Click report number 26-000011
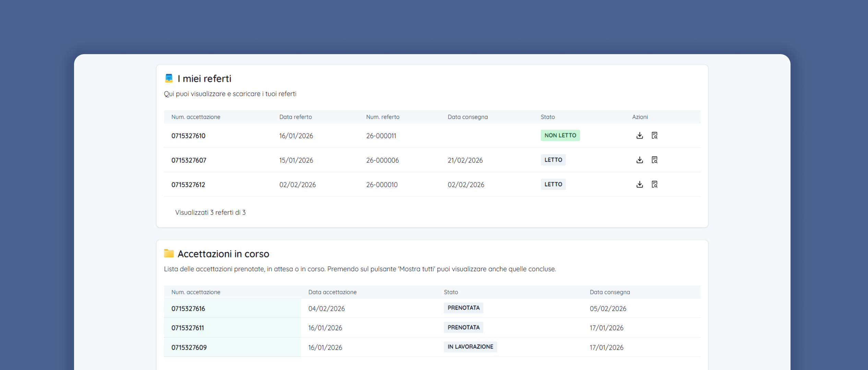Viewport: 868px width, 370px height. (x=381, y=136)
